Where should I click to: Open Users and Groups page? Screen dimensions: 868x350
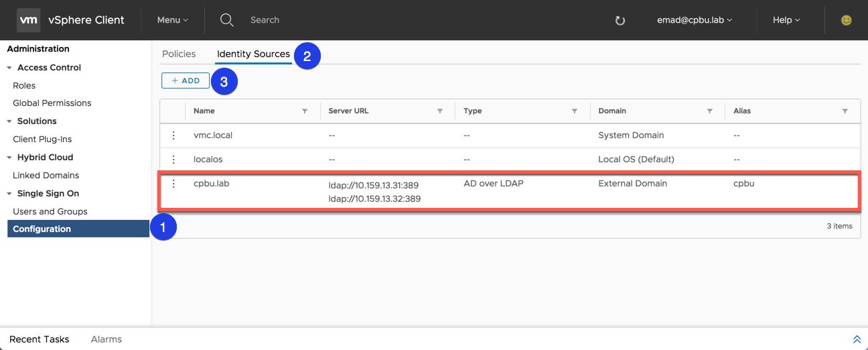click(50, 211)
